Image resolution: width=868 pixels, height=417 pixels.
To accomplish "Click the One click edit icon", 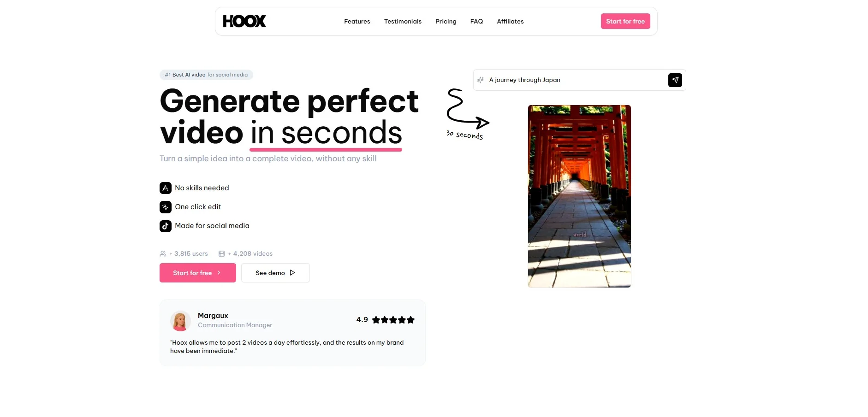I will [x=166, y=207].
